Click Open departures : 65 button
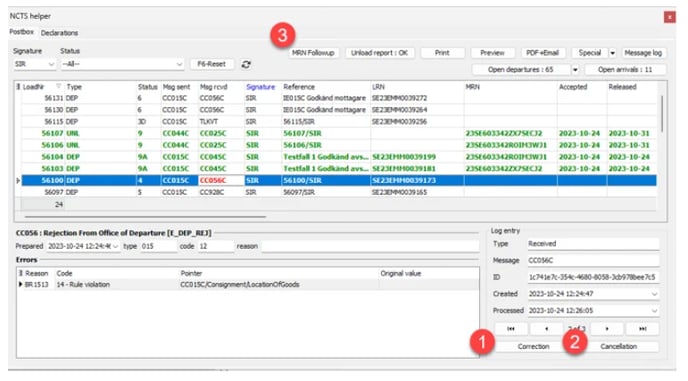 click(x=521, y=70)
